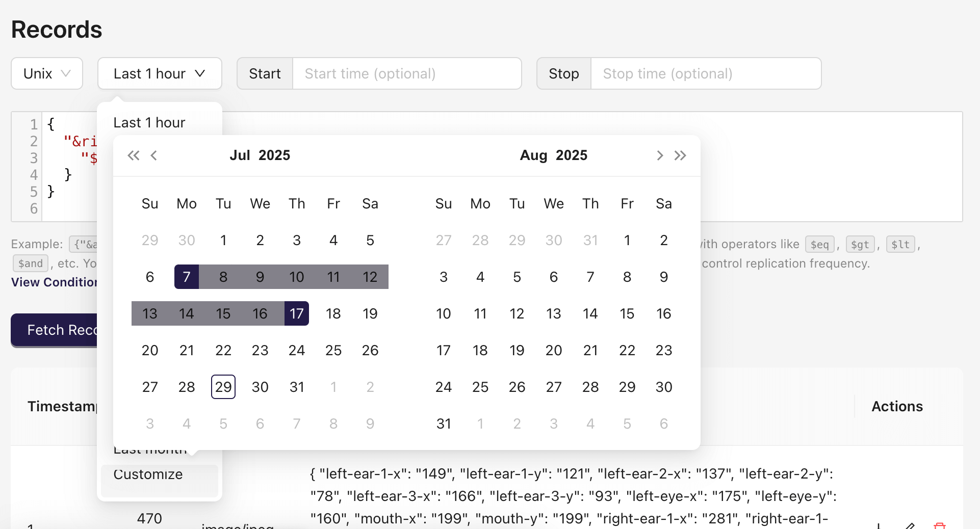Jump to previous year with double-left chevron
Screen dimensions: 980x529
(134, 155)
